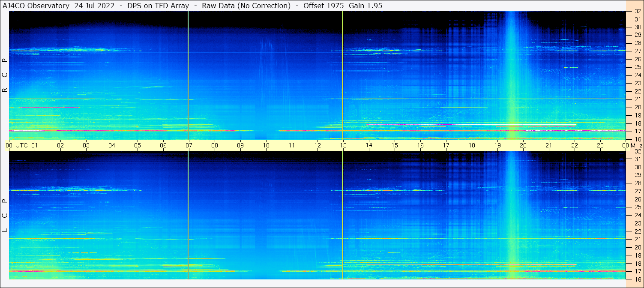The image size is (644, 288).
Task: Click the 25 MHz label of RCP scale
Action: point(638,67)
